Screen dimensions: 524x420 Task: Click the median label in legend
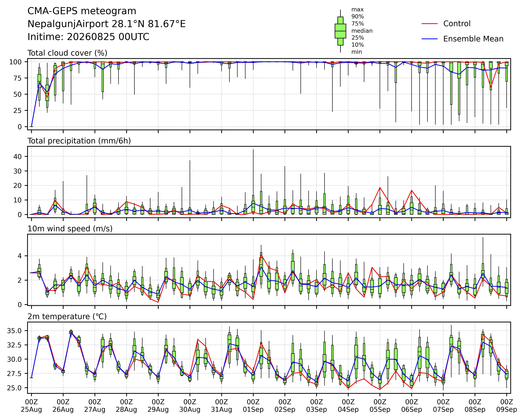362,31
